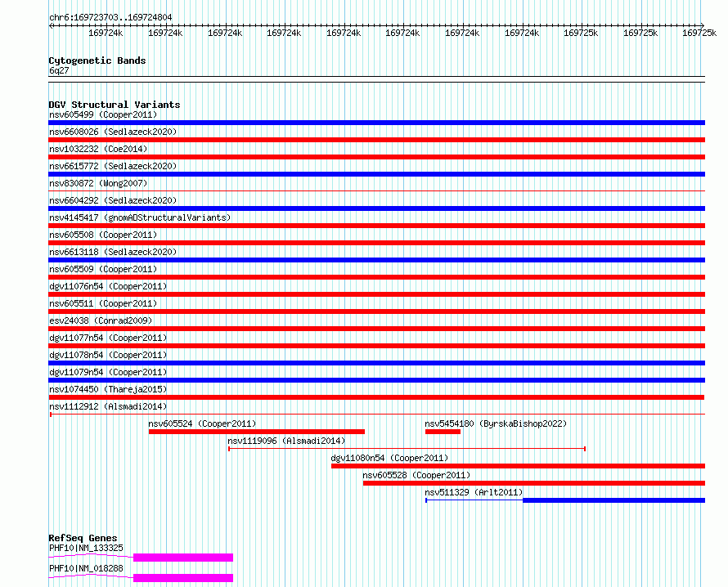Open nsv5454180 (ByrskaBishop2022) label

(x=496, y=423)
